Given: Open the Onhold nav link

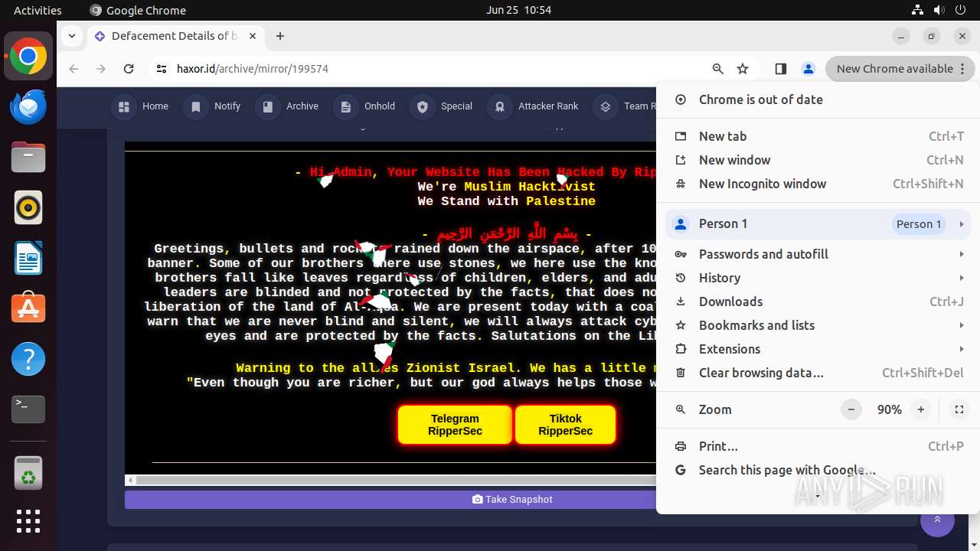Looking at the screenshot, I should click(x=366, y=106).
